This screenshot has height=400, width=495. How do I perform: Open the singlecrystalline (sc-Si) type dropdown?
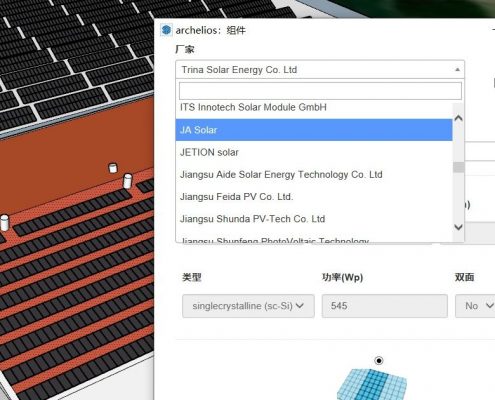click(248, 306)
